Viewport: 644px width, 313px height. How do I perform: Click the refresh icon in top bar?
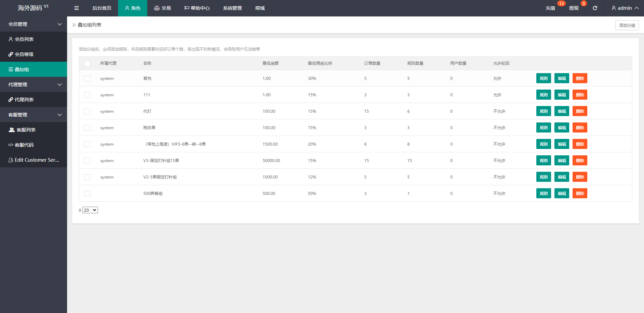pos(595,8)
